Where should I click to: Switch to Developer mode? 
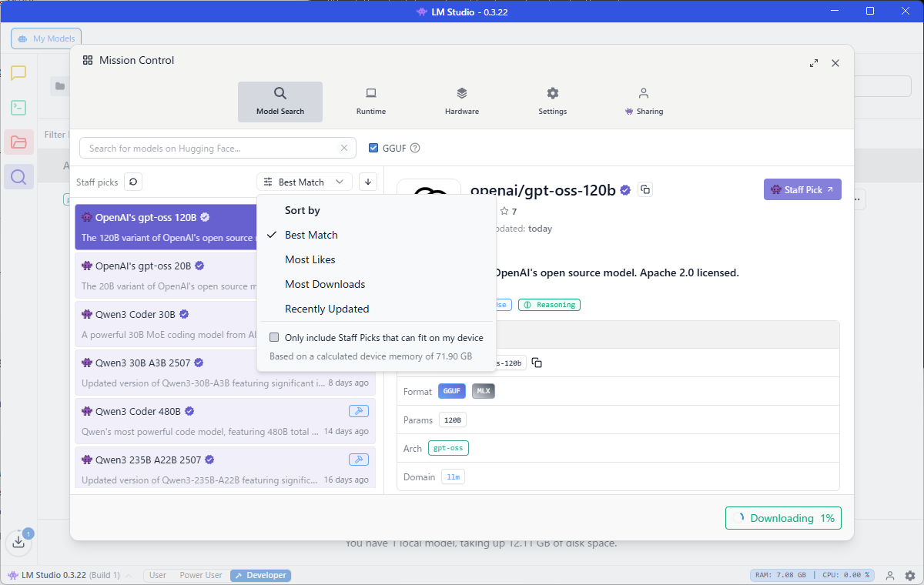(x=260, y=575)
